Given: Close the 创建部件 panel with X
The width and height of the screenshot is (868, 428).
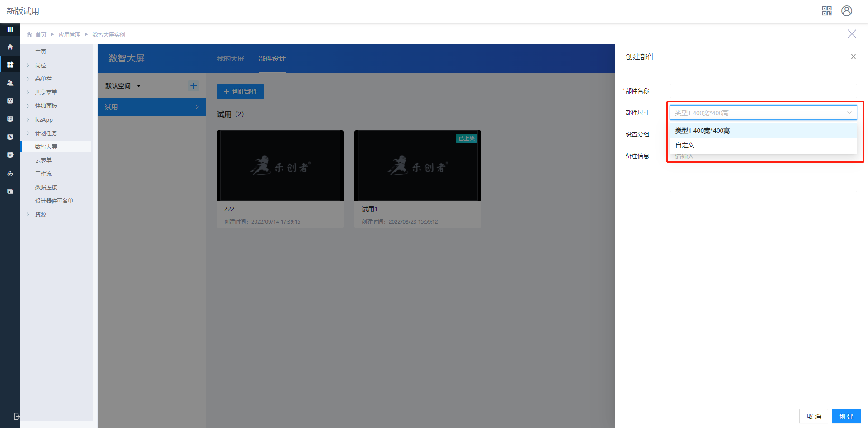Looking at the screenshot, I should tap(853, 56).
